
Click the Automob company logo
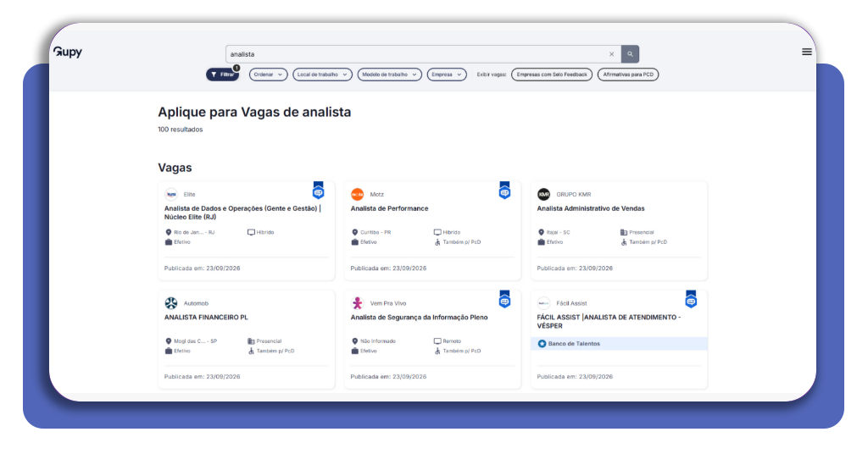(171, 303)
